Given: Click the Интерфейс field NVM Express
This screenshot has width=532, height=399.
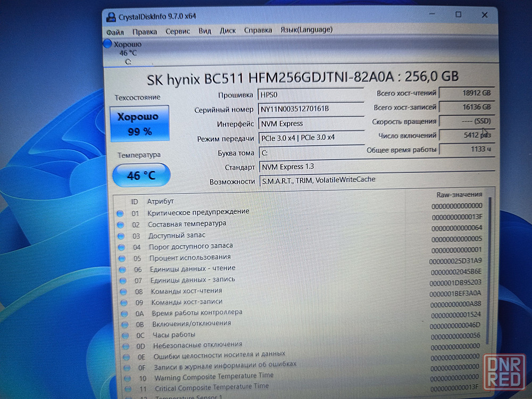Looking at the screenshot, I should pos(311,123).
